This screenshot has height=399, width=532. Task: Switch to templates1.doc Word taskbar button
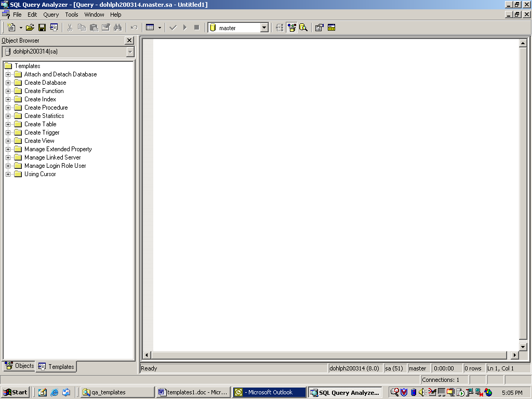pos(193,392)
